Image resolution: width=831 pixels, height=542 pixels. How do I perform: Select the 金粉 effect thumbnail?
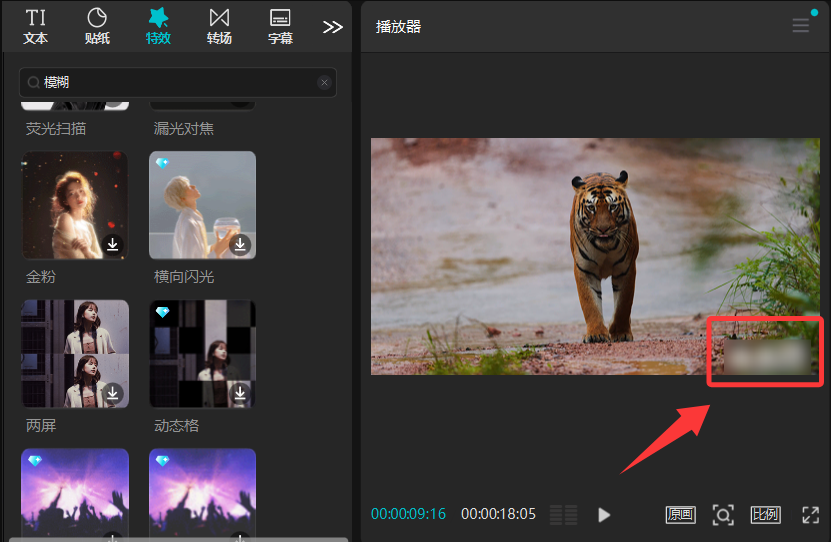[75, 205]
